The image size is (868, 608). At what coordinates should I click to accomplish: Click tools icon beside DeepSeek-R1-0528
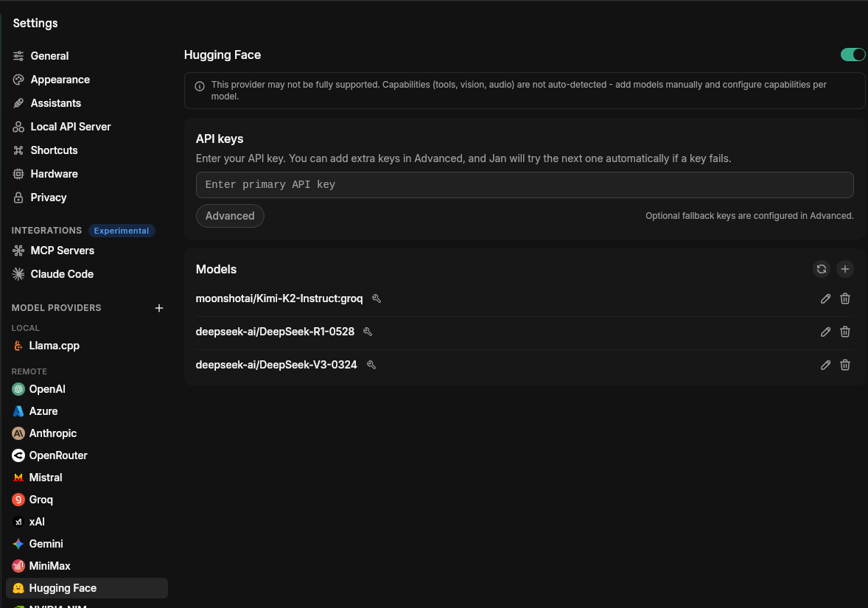pos(368,332)
